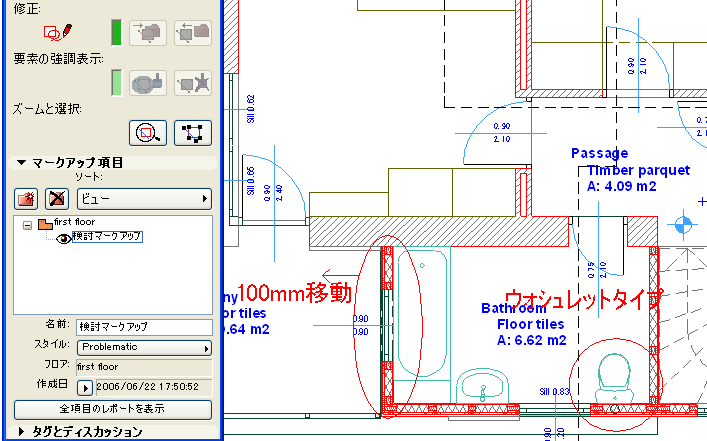This screenshot has height=441, width=707.
Task: Click the blue origin crosshair marker
Action: coord(683,224)
